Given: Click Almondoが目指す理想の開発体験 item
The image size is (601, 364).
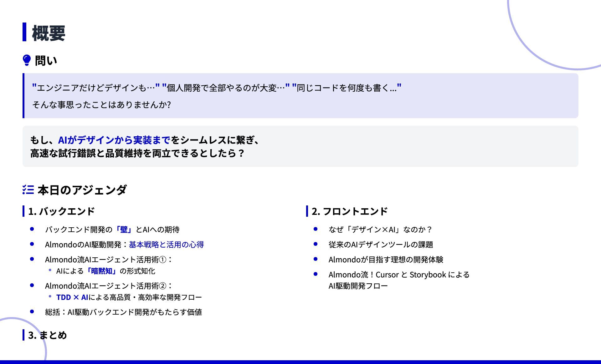Looking at the screenshot, I should (x=386, y=260).
